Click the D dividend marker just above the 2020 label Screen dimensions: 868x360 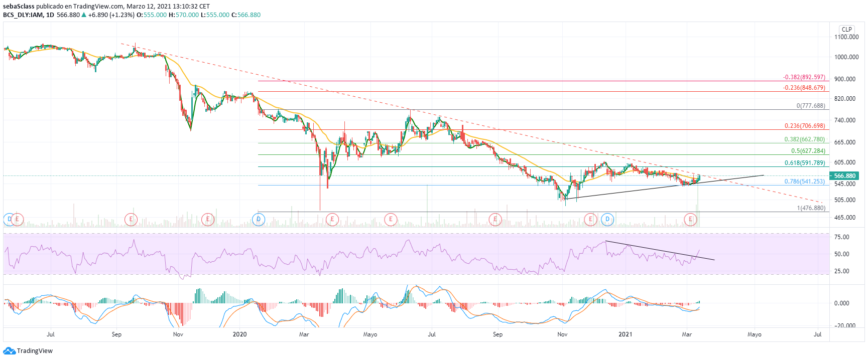[259, 219]
